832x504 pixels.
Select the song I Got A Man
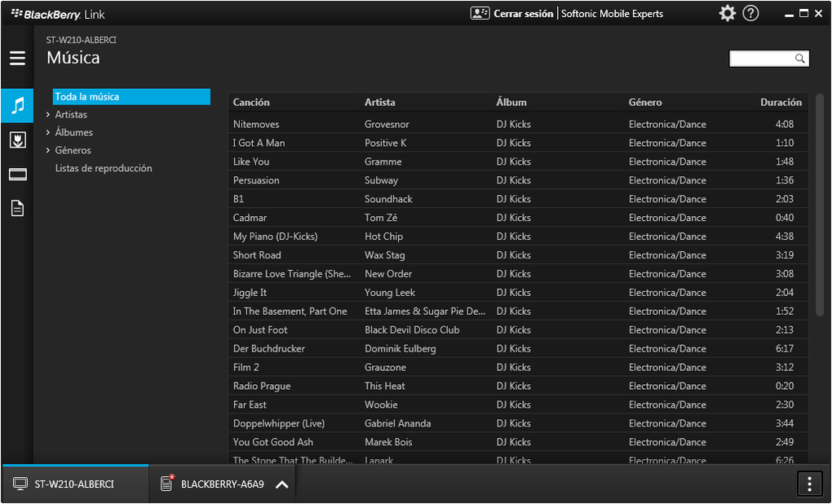259,143
